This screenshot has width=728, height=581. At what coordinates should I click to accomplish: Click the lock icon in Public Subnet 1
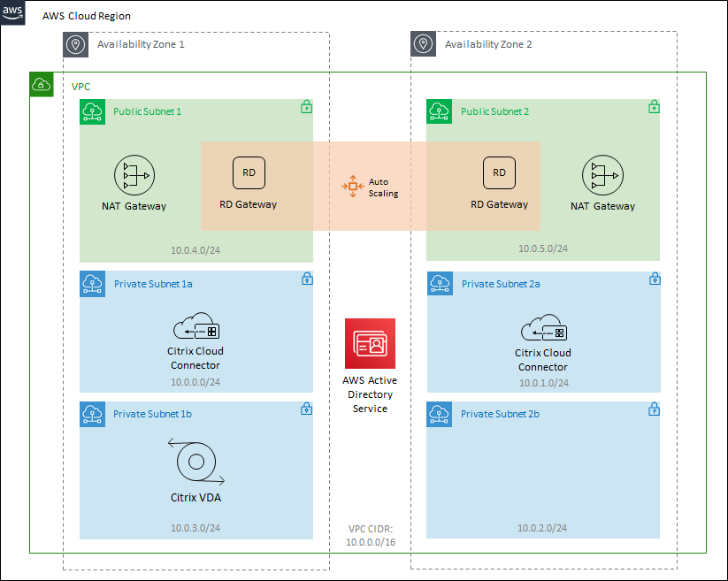pyautogui.click(x=306, y=107)
